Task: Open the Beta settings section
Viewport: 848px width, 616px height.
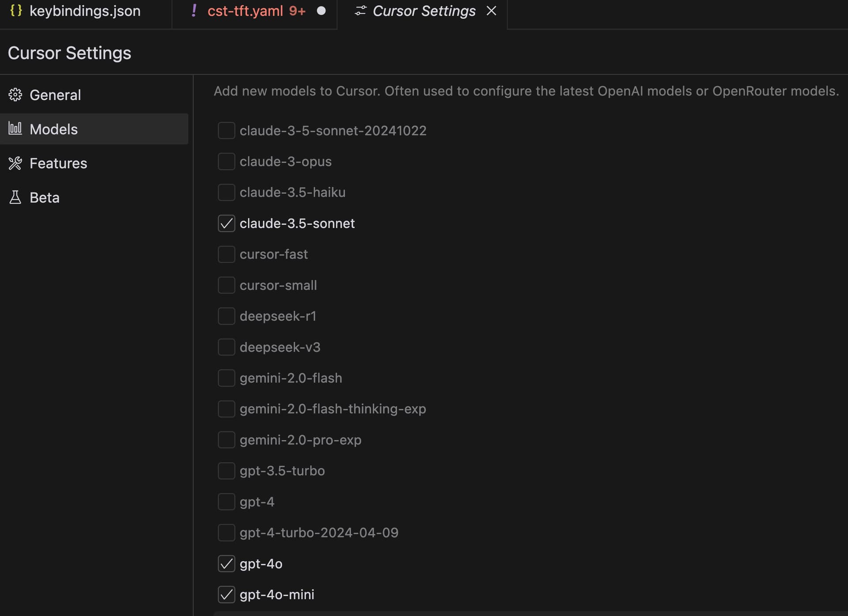Action: tap(44, 197)
